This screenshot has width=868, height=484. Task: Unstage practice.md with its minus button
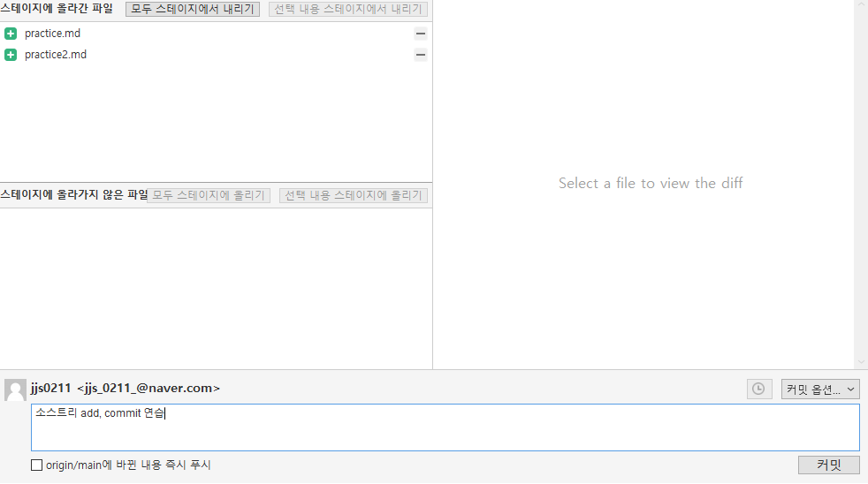click(x=421, y=34)
